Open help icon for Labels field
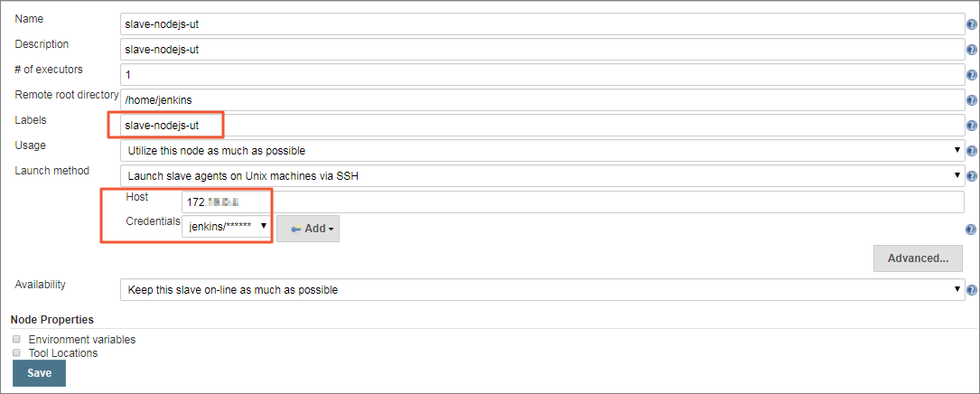The width and height of the screenshot is (980, 394). pyautogui.click(x=972, y=126)
